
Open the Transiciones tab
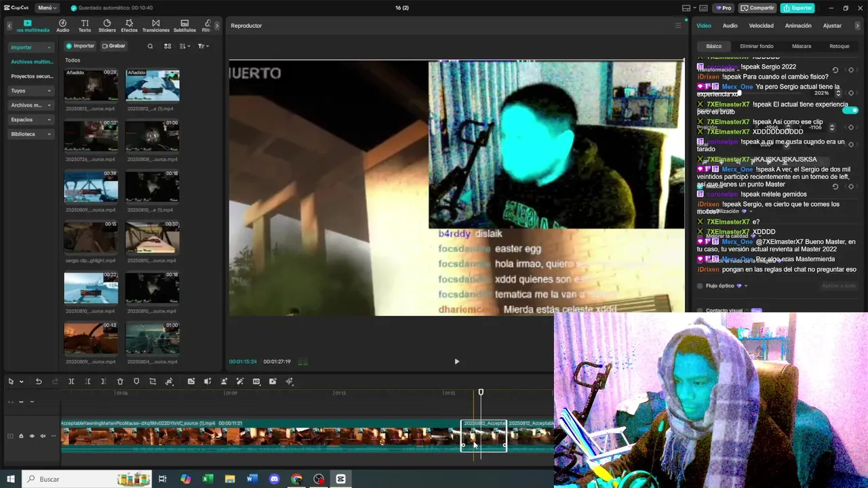tap(156, 26)
